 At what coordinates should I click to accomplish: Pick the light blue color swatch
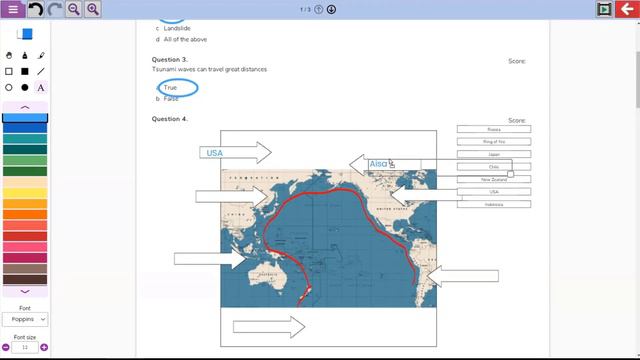[x=25, y=118]
